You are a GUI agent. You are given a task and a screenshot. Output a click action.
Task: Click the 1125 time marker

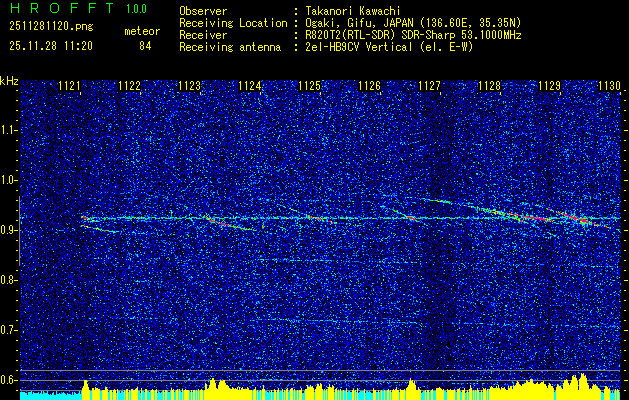(x=310, y=86)
